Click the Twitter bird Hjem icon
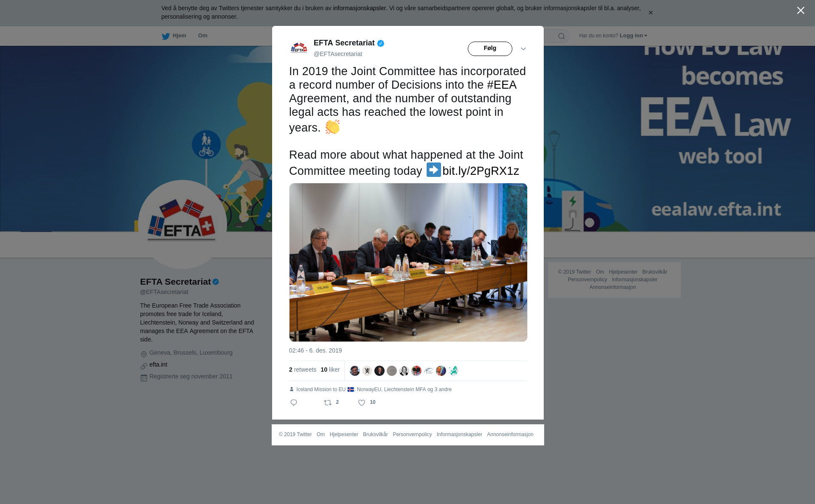 coord(166,36)
